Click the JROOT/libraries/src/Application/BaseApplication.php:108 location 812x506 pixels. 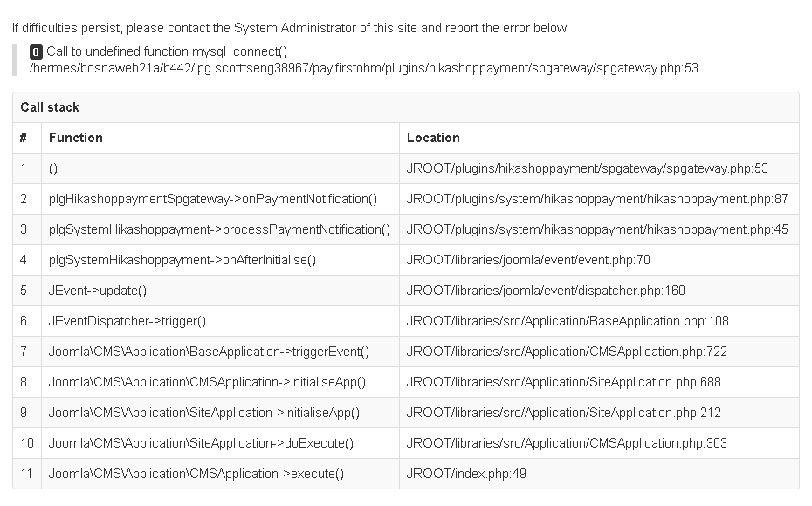click(x=568, y=321)
